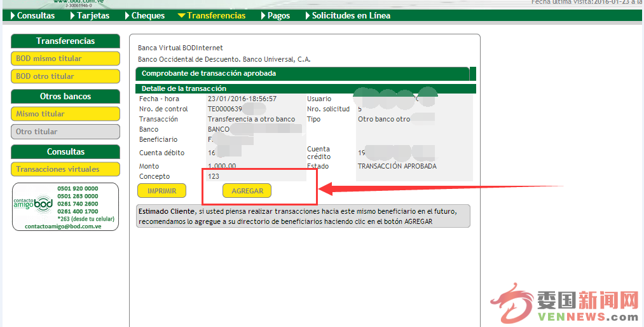Click 'Banco Occidental de Descuento' line
Image resolution: width=644 pixels, height=327 pixels.
(x=224, y=60)
